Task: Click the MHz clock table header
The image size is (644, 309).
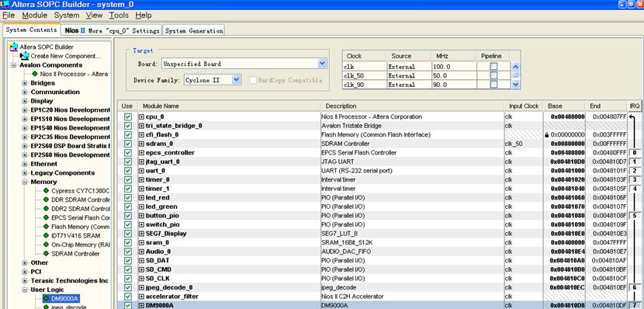Action: [453, 56]
